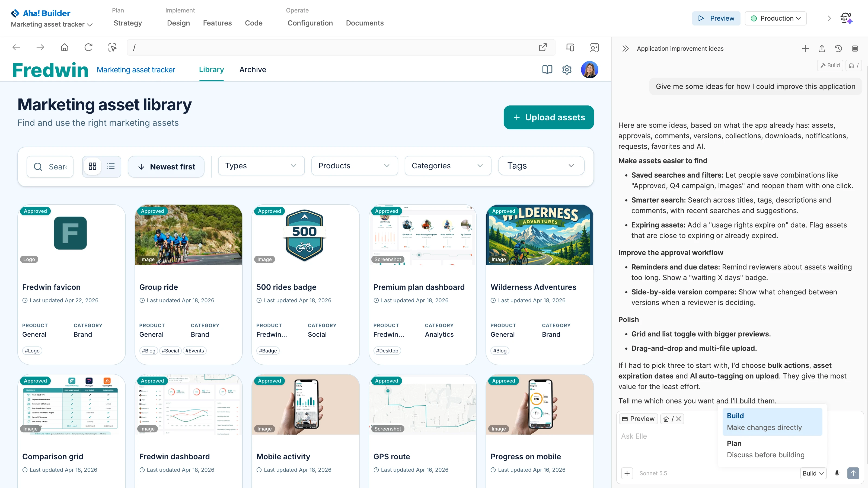The height and width of the screenshot is (488, 868).
Task: Toggle sort order Newest first
Action: point(166,167)
